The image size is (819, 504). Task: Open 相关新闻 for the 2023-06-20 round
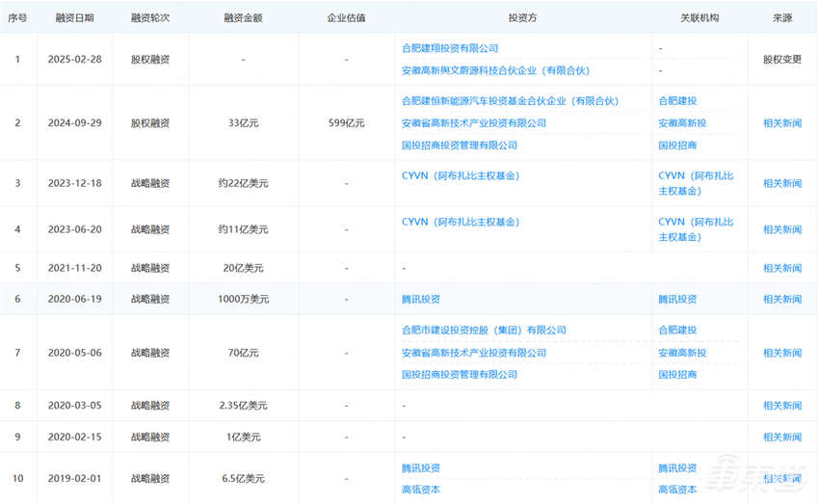tap(781, 229)
